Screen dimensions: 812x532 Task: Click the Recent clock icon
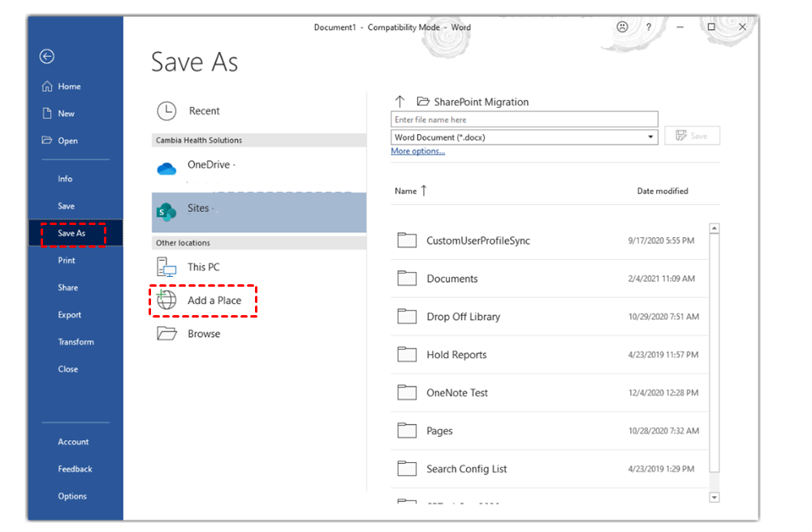click(x=166, y=111)
